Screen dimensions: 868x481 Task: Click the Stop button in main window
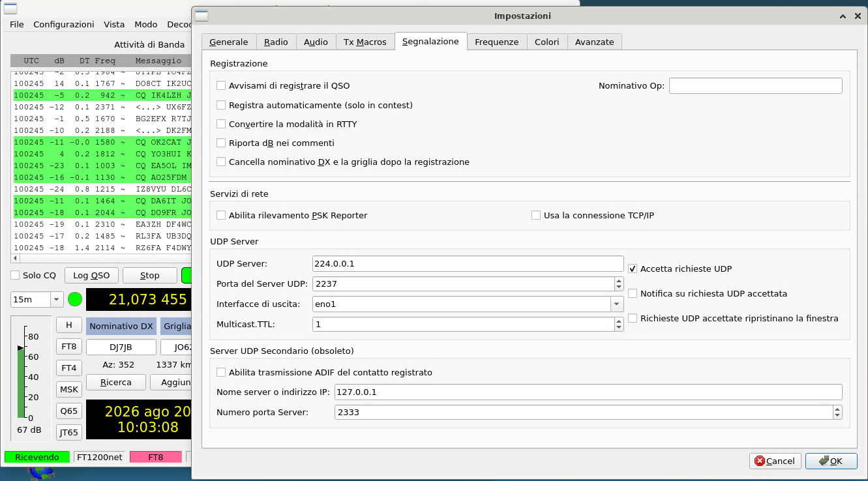click(150, 275)
